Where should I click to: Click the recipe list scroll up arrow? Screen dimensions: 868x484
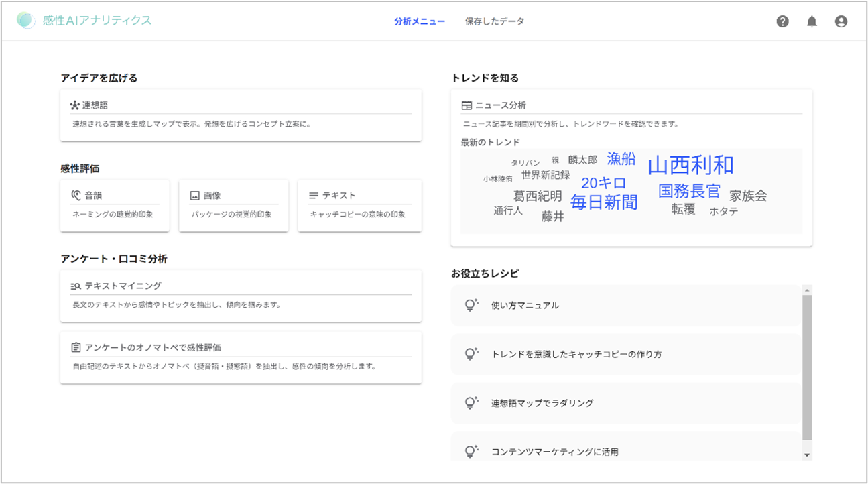point(807,290)
